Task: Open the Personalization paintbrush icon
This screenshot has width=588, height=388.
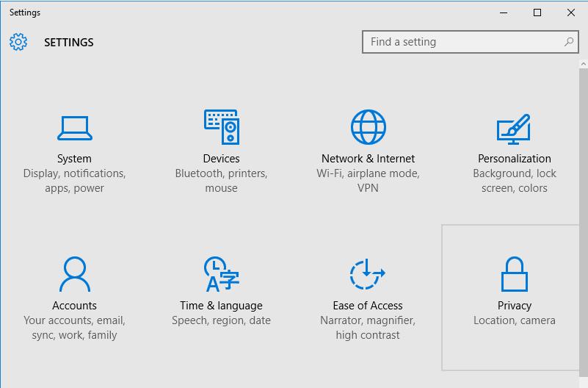Action: click(514, 129)
